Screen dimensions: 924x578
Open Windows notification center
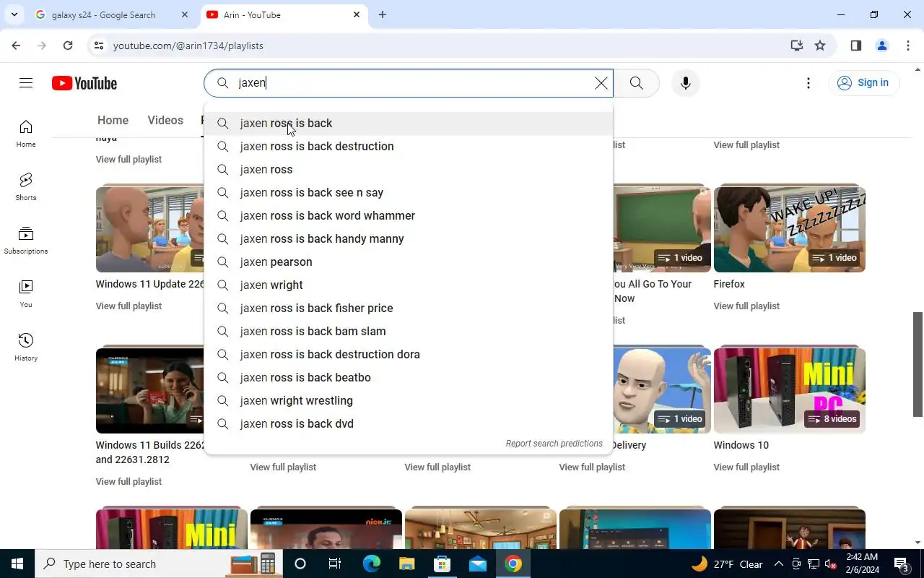tap(902, 564)
